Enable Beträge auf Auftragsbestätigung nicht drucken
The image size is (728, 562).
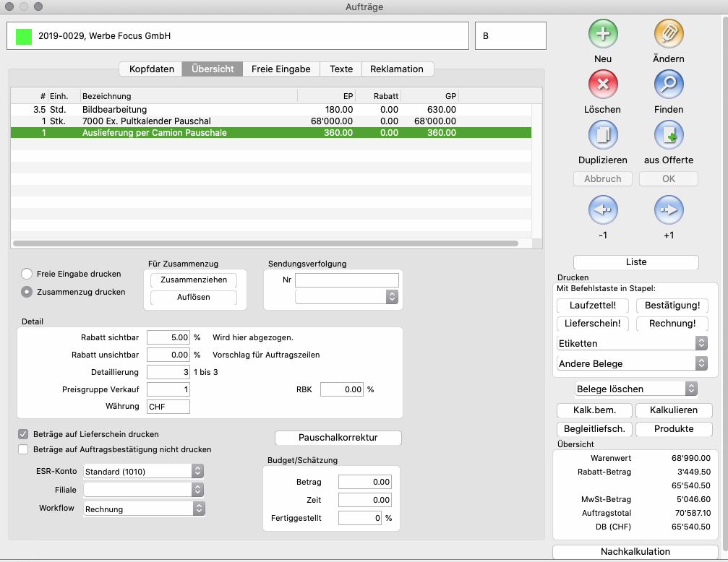[23, 449]
